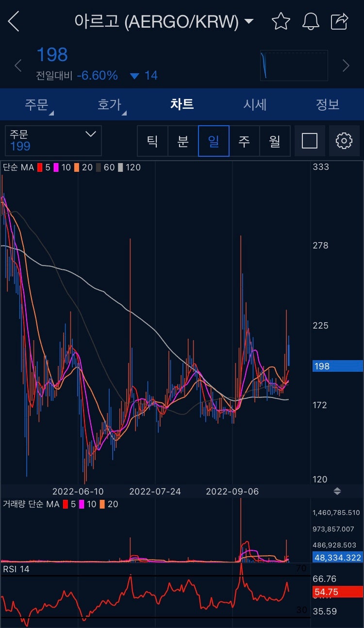364x628 pixels.
Task: Tap the down-triangle 14 change amount
Action: coord(144,76)
